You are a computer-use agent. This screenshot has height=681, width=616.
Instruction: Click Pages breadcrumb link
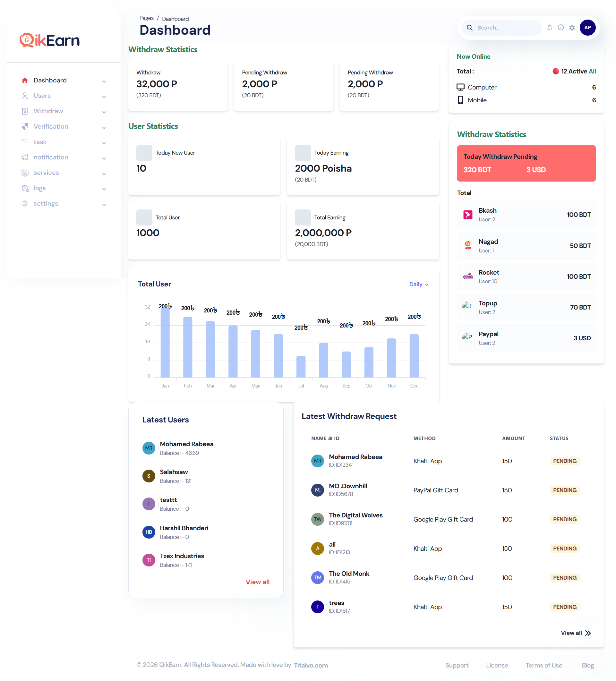tap(146, 18)
